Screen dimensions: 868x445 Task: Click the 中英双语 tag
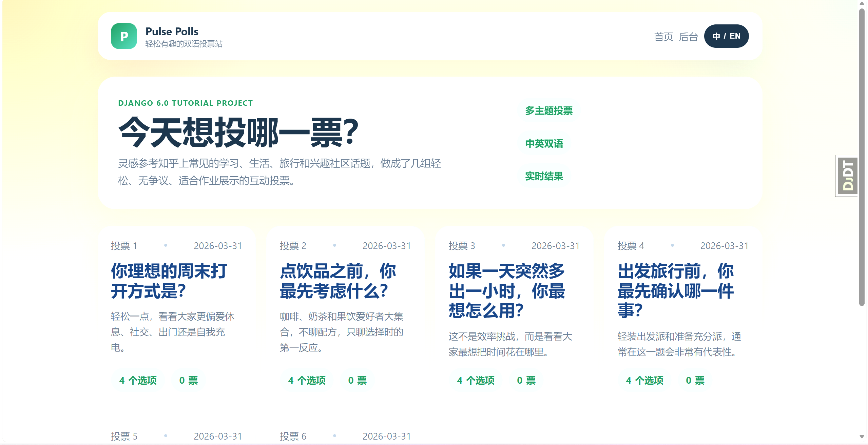coord(544,144)
